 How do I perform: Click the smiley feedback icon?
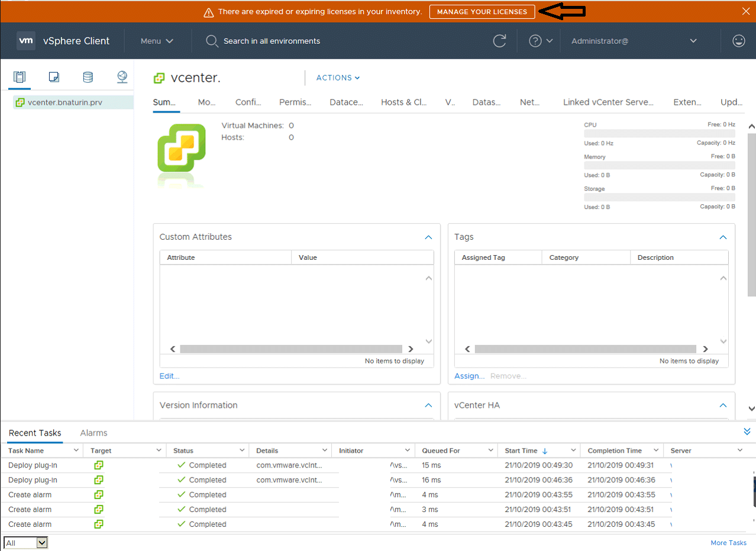[738, 41]
